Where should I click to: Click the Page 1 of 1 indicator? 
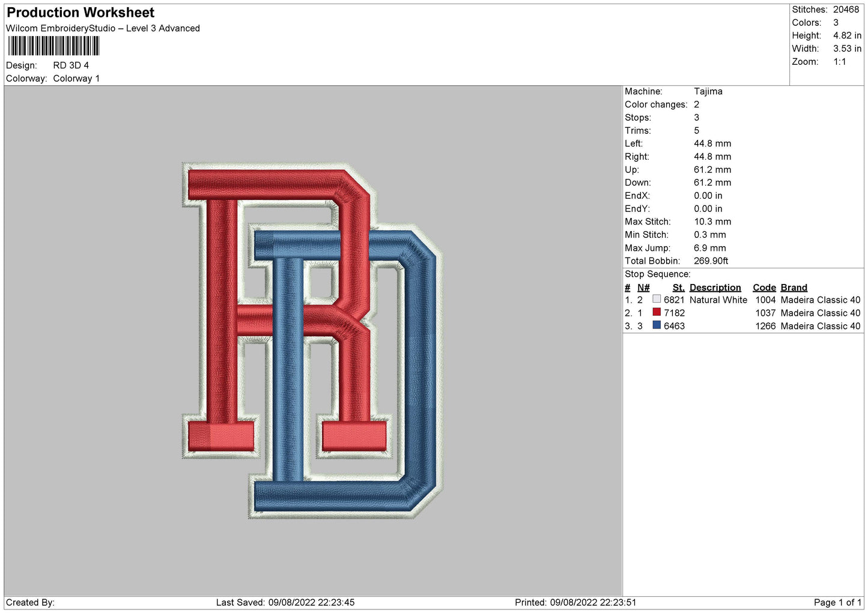pyautogui.click(x=837, y=602)
